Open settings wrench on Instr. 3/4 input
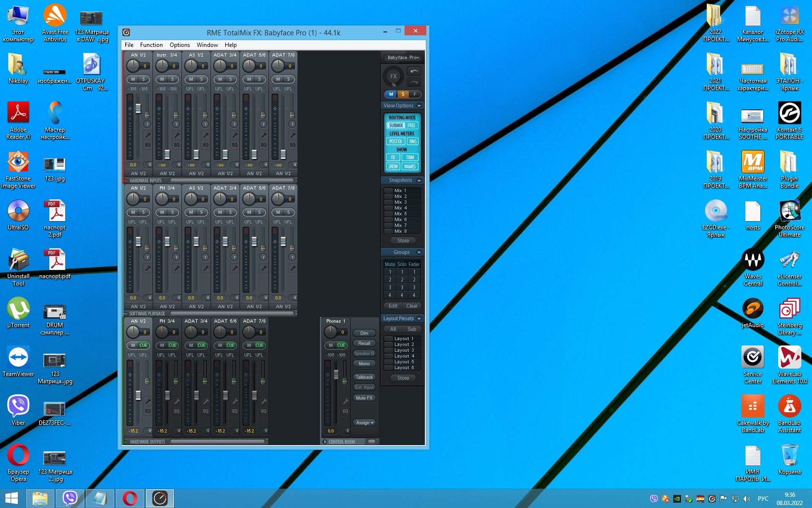 (177, 135)
